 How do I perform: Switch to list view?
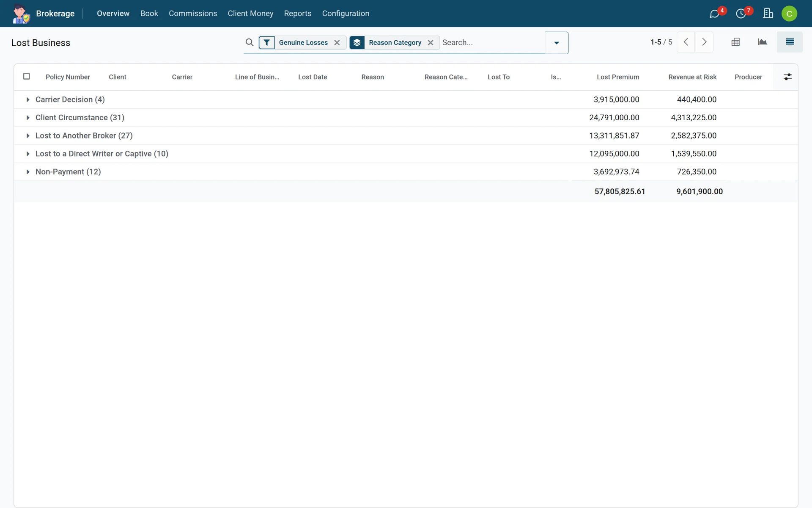790,42
